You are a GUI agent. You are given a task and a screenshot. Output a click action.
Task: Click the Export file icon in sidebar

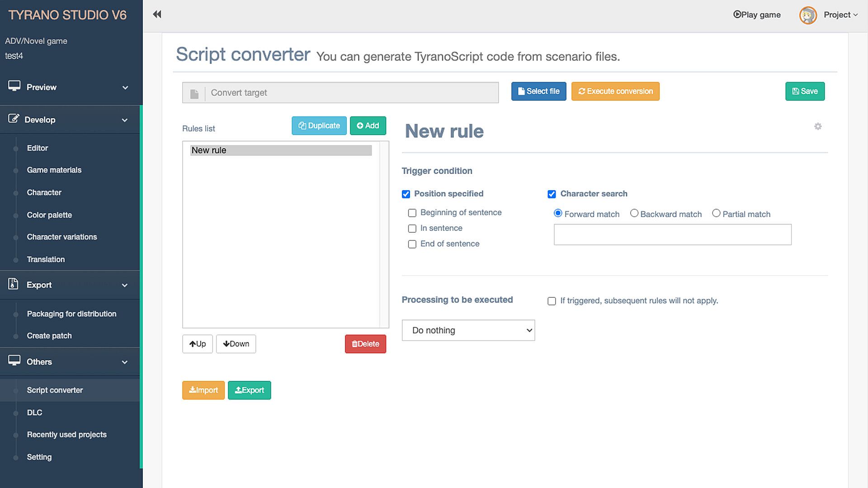coord(14,284)
